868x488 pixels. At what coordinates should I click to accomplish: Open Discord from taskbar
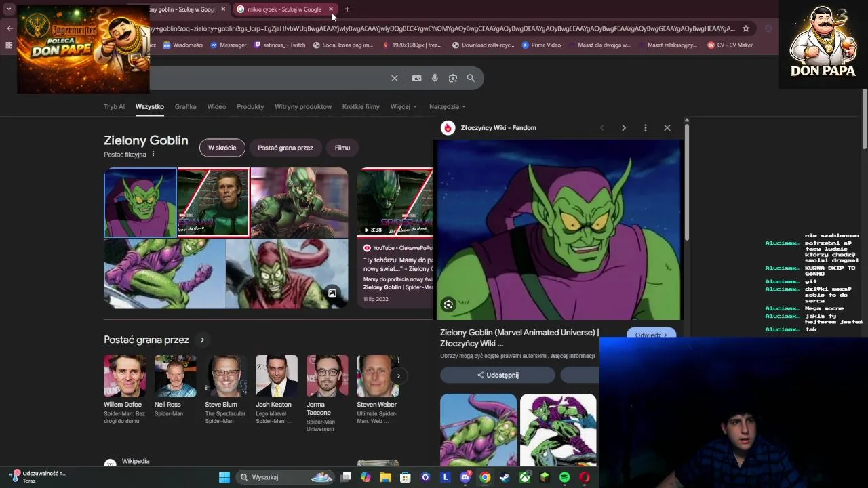[465, 477]
